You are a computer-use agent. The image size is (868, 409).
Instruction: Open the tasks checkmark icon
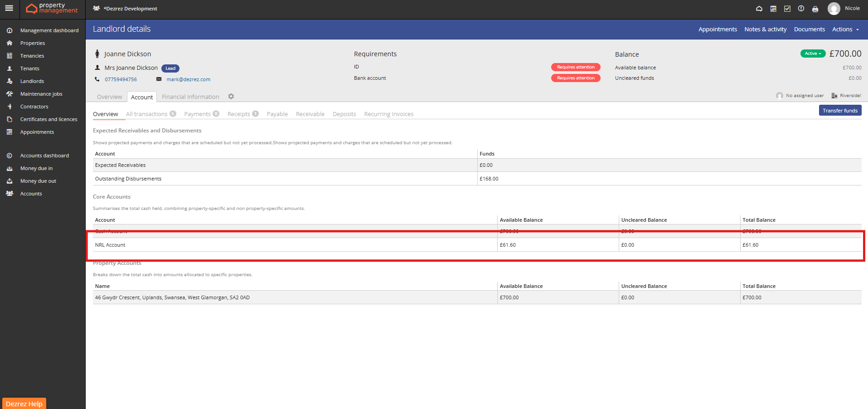click(787, 9)
